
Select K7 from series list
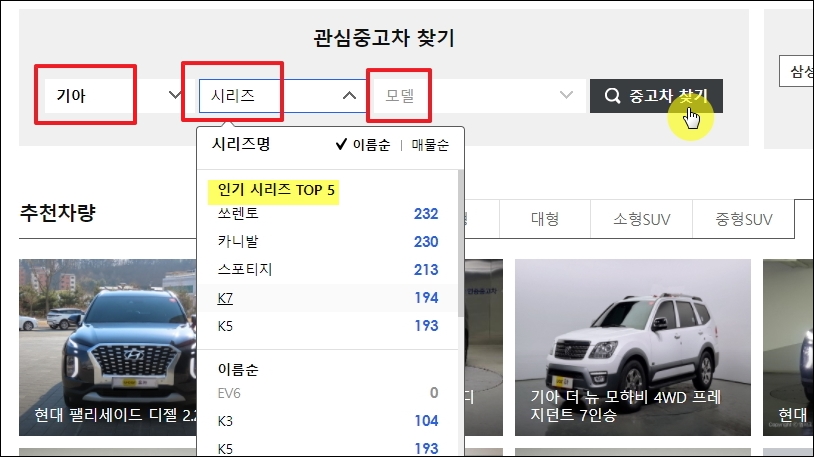225,298
